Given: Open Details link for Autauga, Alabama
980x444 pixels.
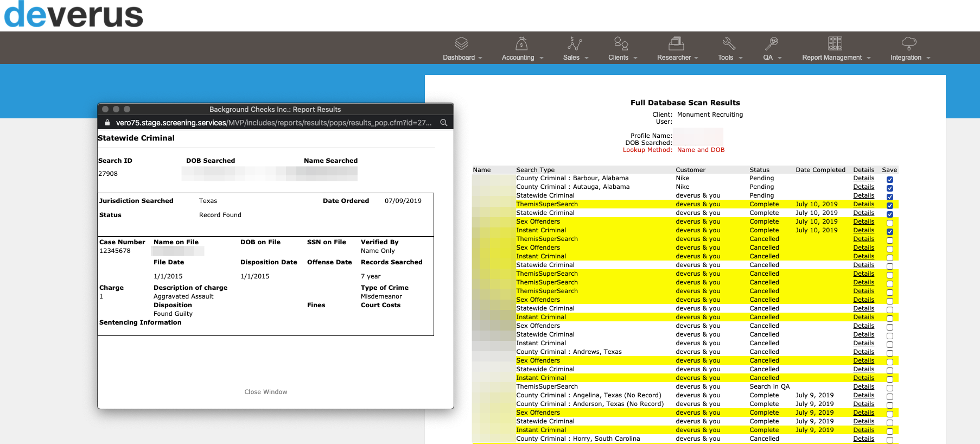Looking at the screenshot, I should [863, 187].
